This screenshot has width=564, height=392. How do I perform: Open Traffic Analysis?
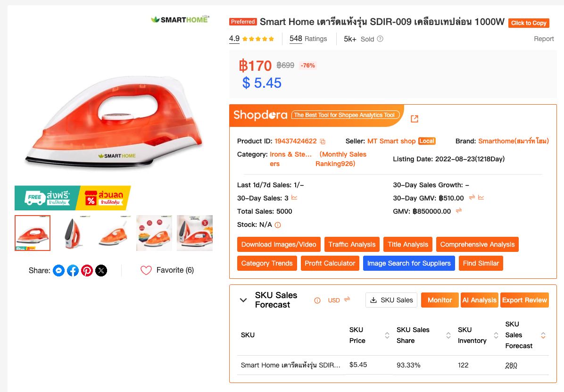[352, 244]
